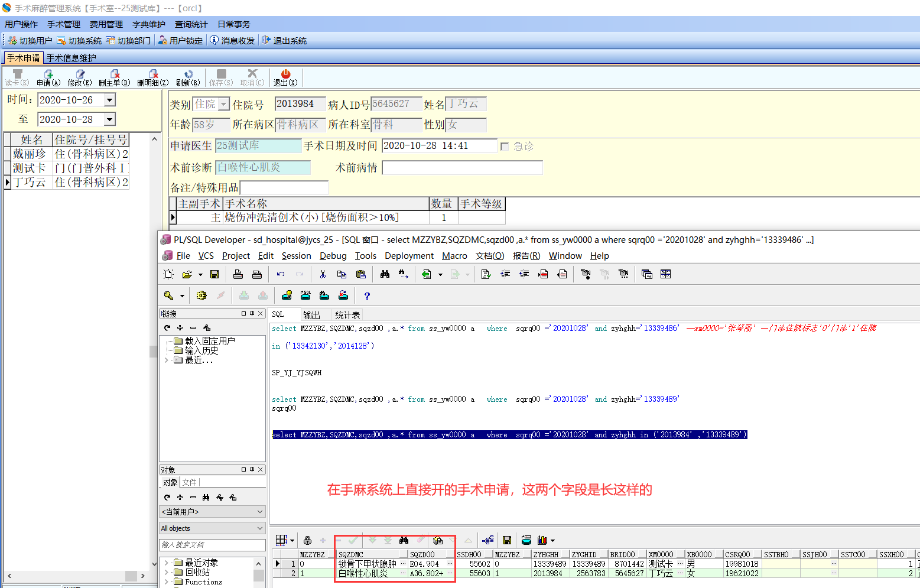Refresh the 对象 browser panel

pos(167,498)
